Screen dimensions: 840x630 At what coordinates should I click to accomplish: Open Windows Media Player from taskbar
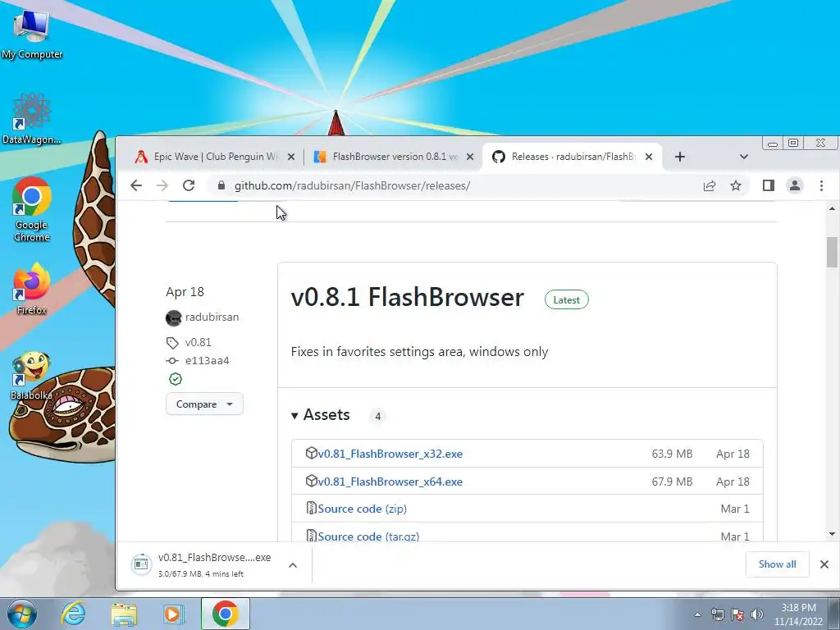pyautogui.click(x=173, y=614)
